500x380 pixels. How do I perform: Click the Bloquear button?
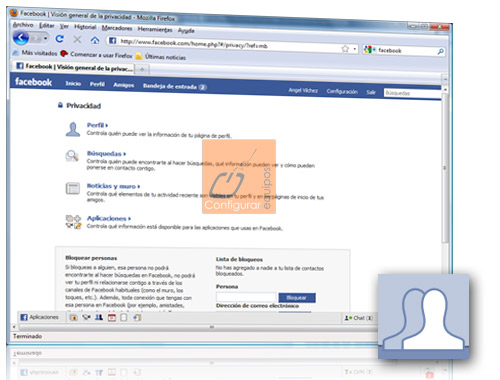pos(297,298)
